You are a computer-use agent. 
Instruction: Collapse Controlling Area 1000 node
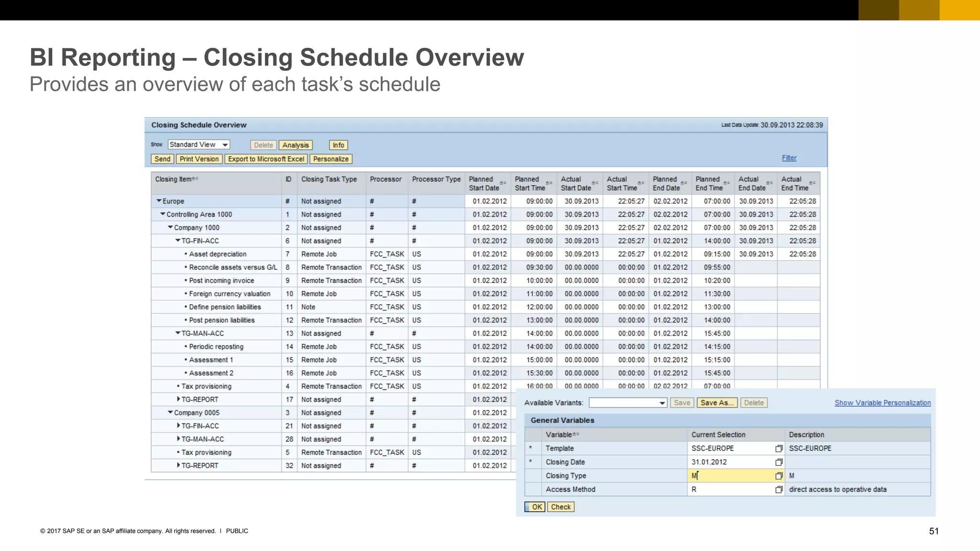[x=163, y=214]
